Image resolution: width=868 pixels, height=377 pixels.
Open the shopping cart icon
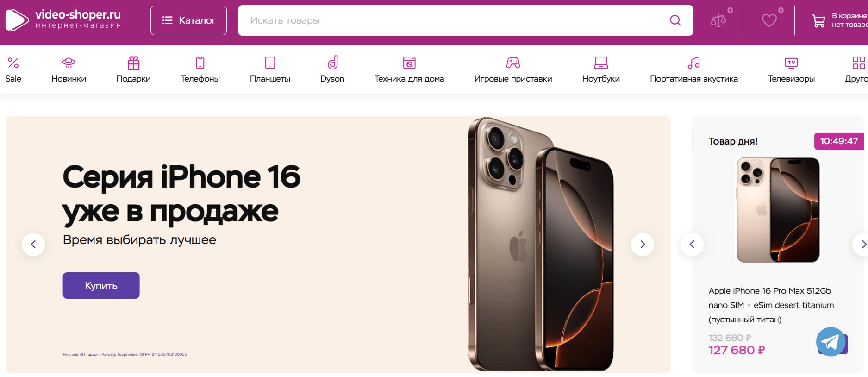click(x=818, y=20)
